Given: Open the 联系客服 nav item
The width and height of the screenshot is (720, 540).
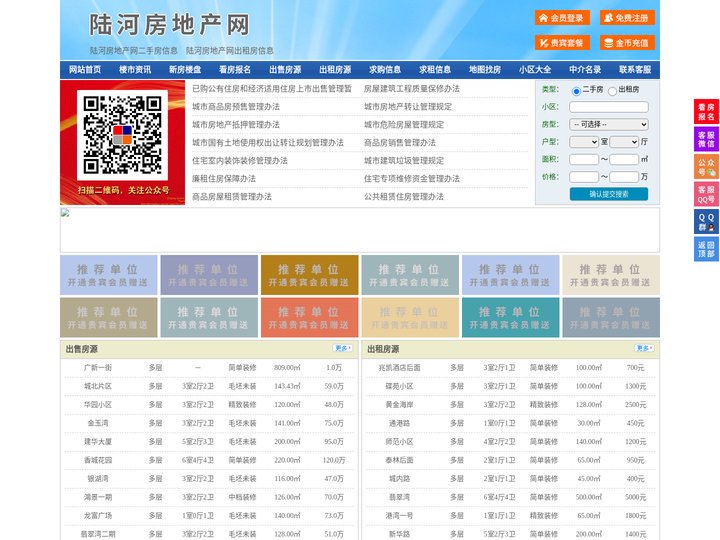Looking at the screenshot, I should click(635, 70).
